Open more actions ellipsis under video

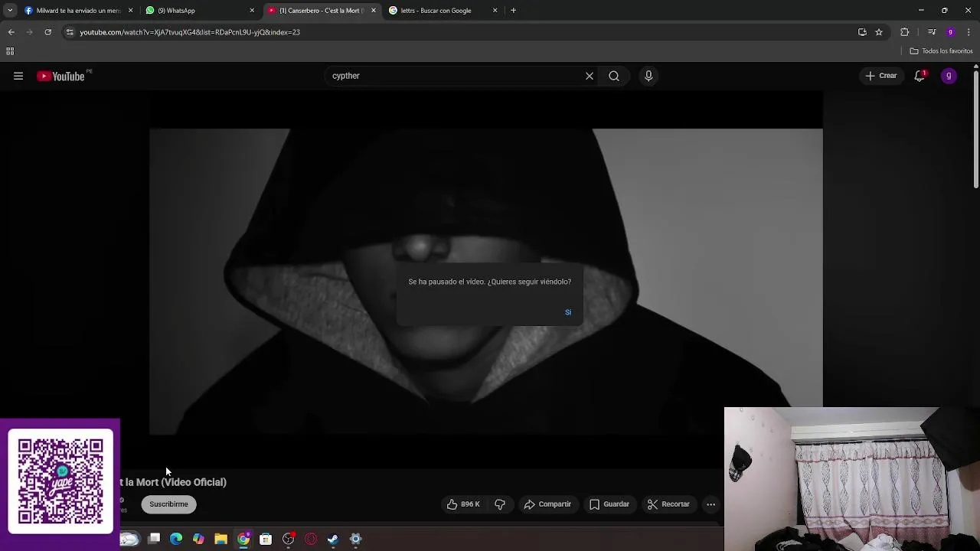[710, 504]
